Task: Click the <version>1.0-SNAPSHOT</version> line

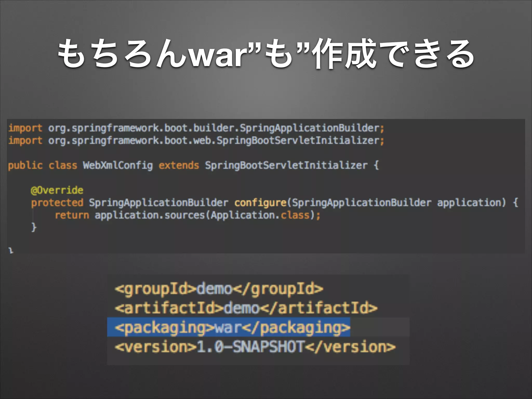Action: pos(255,347)
